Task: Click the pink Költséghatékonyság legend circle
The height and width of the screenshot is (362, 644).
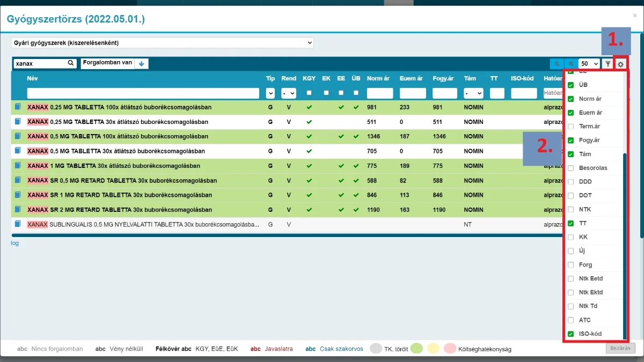Action: (x=450, y=349)
